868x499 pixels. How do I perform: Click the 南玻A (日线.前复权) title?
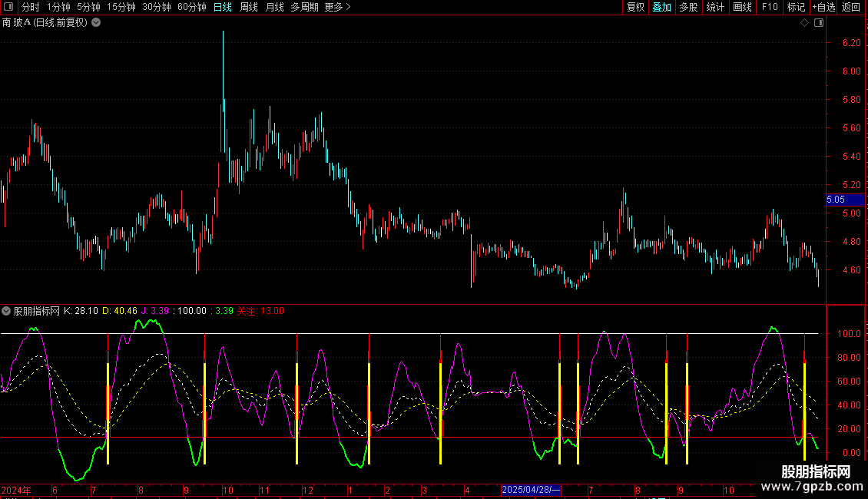[45, 23]
